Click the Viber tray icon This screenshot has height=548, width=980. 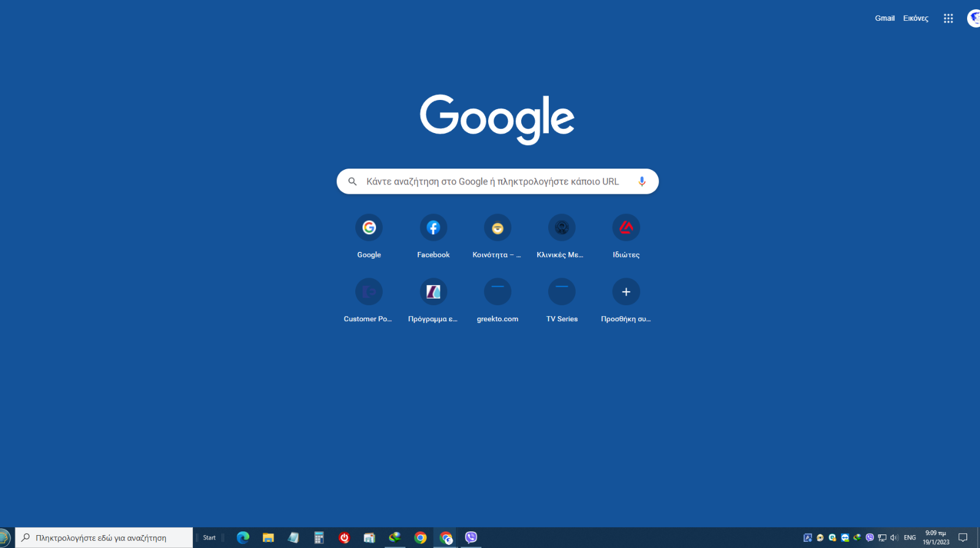pyautogui.click(x=870, y=538)
